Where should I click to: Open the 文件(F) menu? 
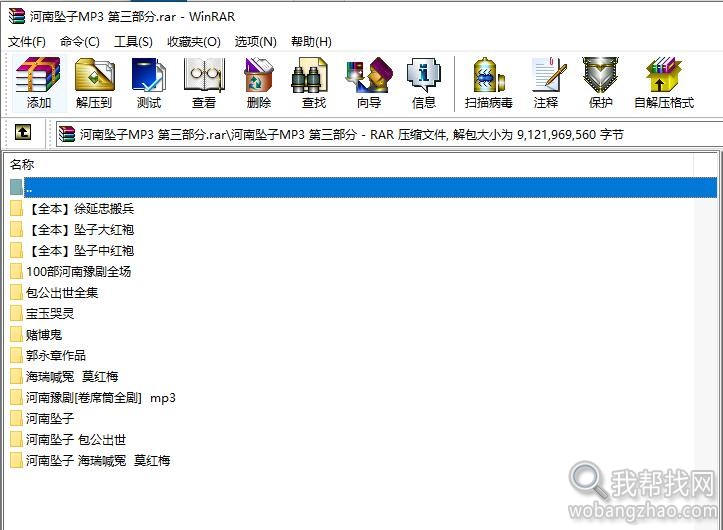[27, 42]
